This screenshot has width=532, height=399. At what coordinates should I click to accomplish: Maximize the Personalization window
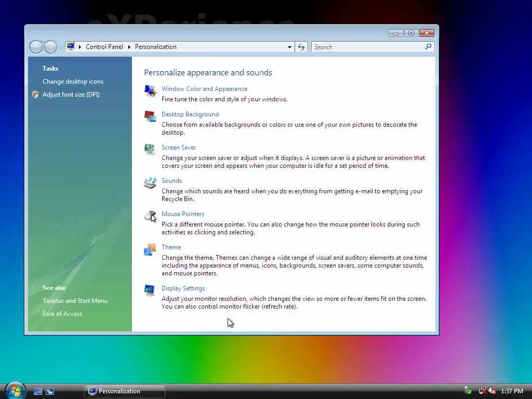pyautogui.click(x=411, y=33)
